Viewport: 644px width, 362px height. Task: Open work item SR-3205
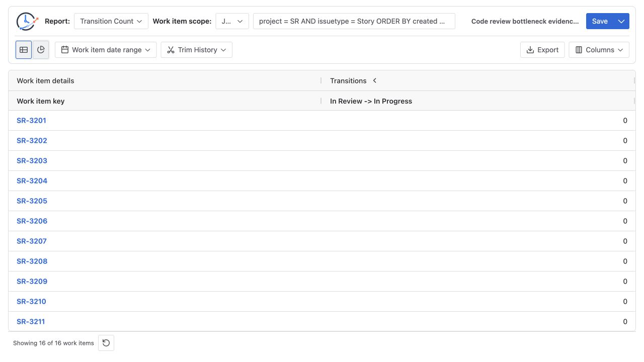tap(32, 201)
